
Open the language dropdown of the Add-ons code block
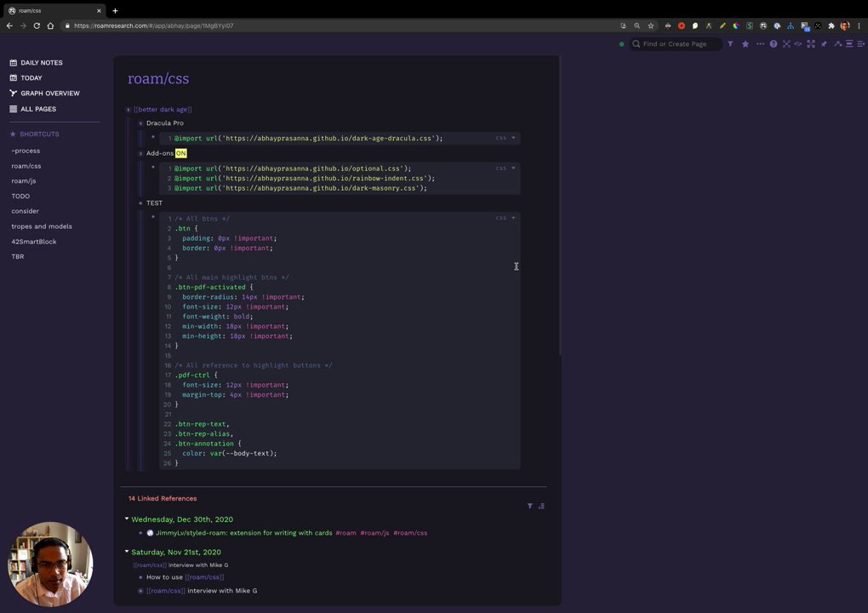[506, 168]
